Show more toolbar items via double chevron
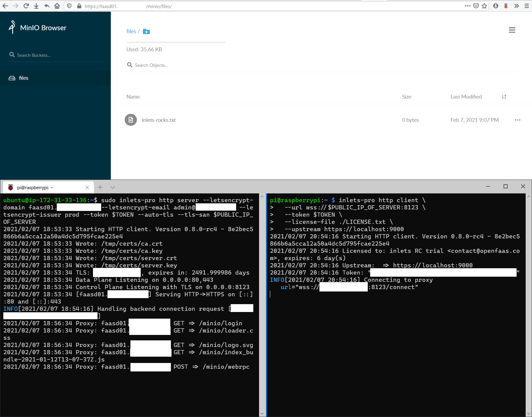Image resolution: width=532 pixels, height=417 pixels. click(x=517, y=6)
